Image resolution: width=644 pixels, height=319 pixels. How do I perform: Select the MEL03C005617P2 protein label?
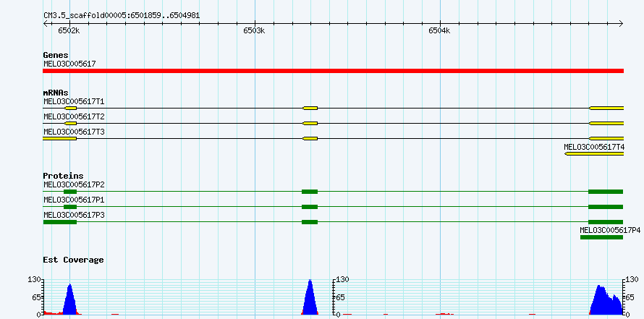[x=74, y=184]
